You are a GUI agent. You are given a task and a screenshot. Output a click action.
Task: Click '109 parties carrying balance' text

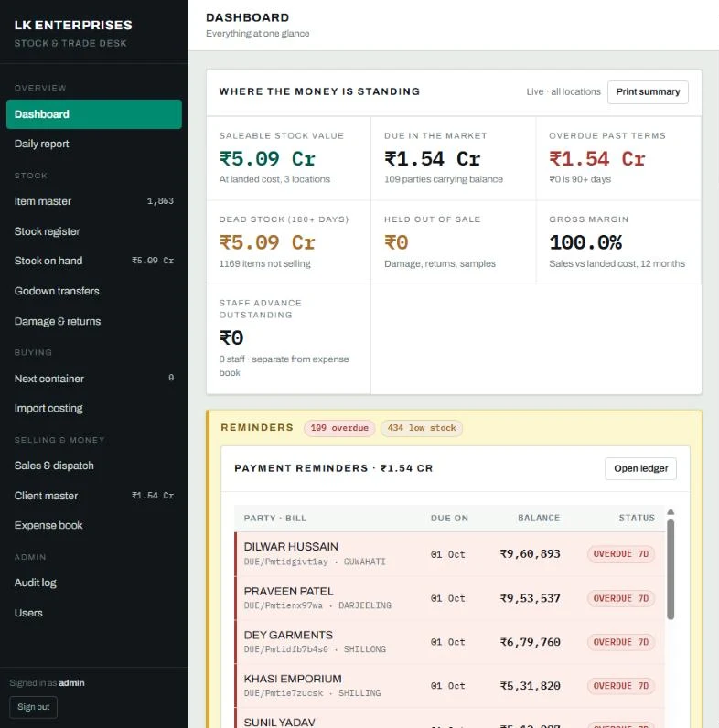[444, 179]
